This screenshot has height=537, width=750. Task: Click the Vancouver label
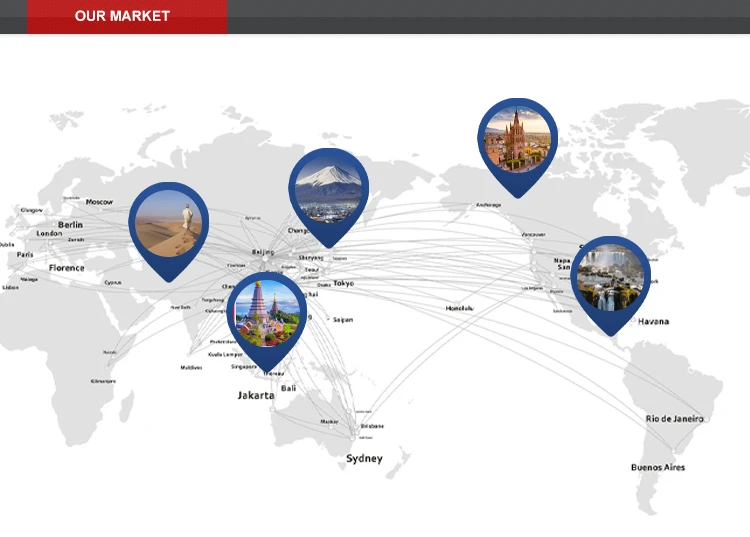coord(533,234)
